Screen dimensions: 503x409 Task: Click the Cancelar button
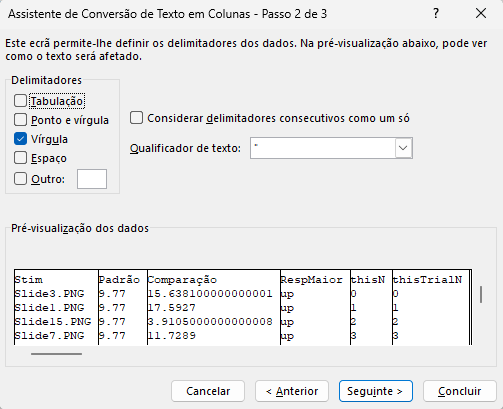[x=208, y=391]
